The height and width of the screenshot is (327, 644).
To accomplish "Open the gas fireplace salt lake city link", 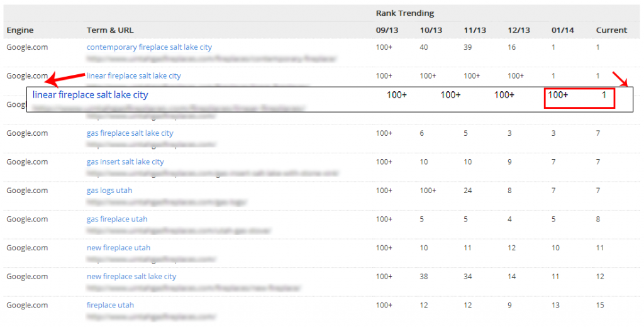I will pos(130,133).
